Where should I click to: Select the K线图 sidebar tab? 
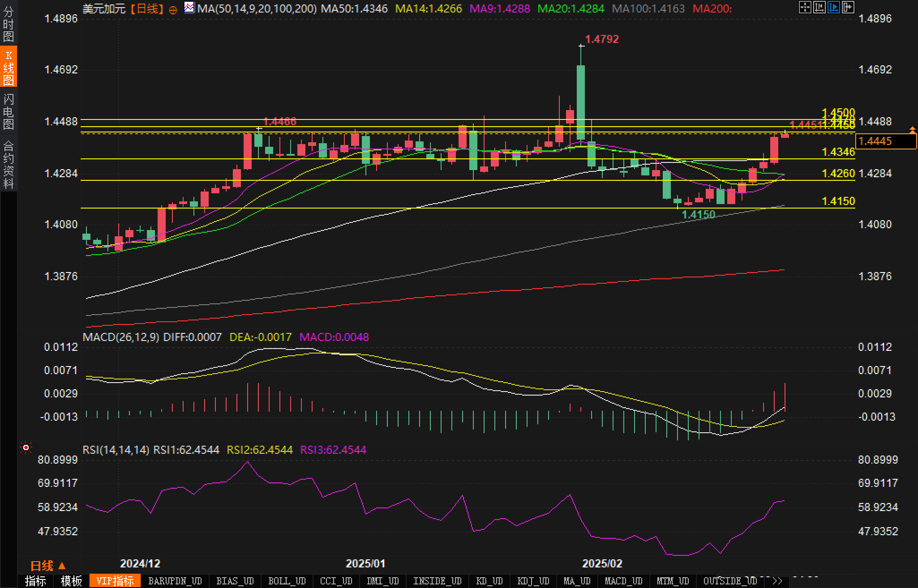(x=8, y=68)
